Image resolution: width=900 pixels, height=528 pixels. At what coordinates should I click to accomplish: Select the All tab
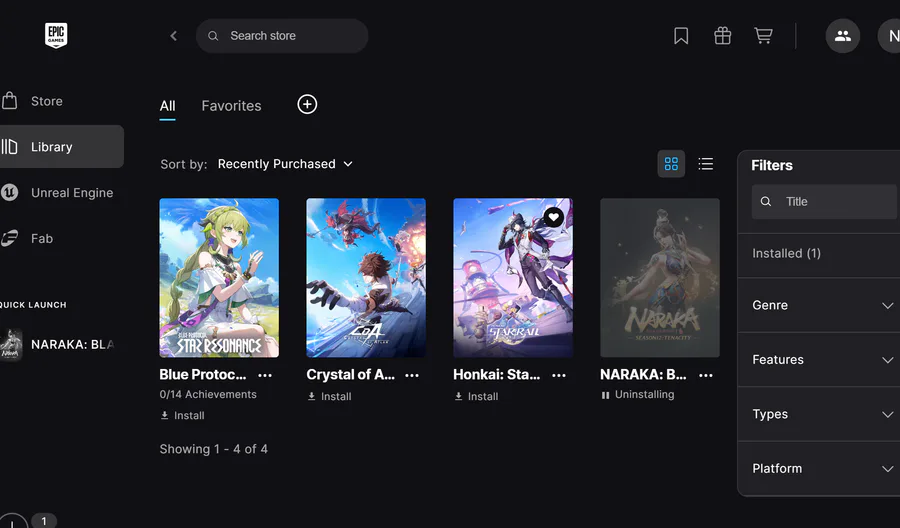[x=168, y=106]
